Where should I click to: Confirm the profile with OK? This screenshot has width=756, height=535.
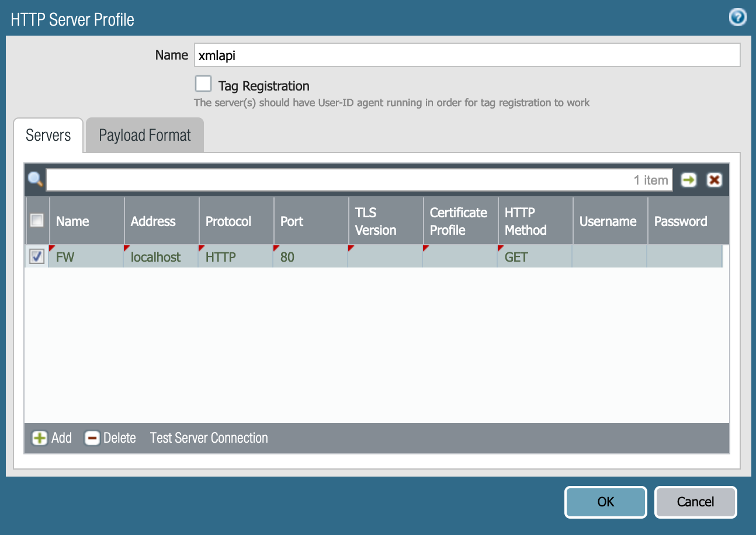[605, 502]
